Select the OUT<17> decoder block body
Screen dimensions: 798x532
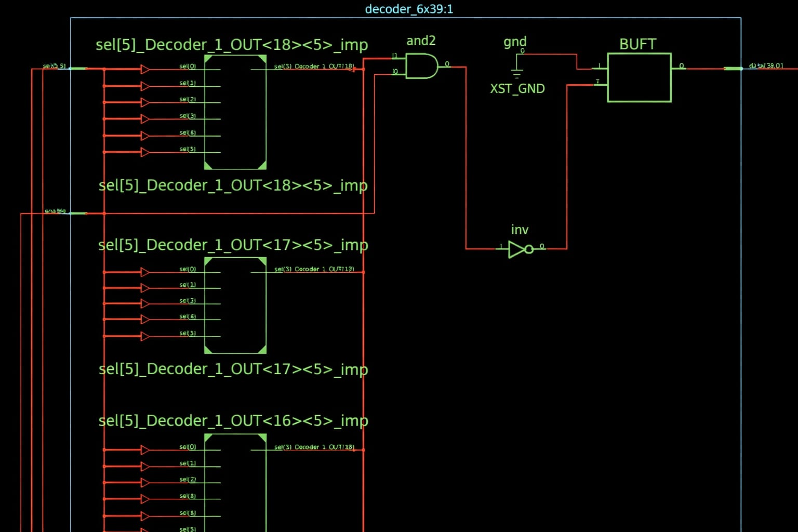click(x=235, y=305)
